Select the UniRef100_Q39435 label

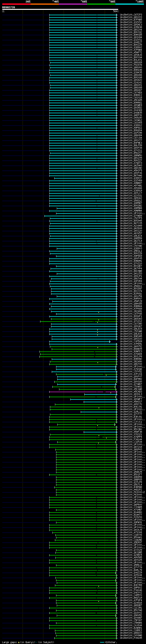pyautogui.click(x=131, y=72)
